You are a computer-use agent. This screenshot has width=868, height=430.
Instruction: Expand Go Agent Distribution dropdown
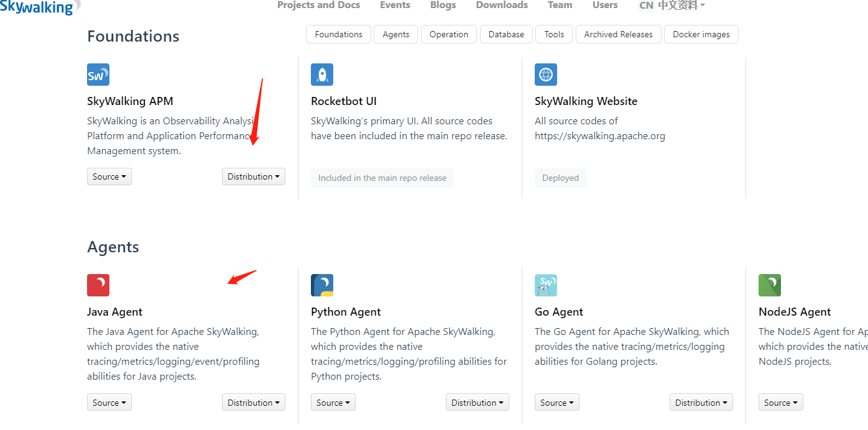coord(701,403)
